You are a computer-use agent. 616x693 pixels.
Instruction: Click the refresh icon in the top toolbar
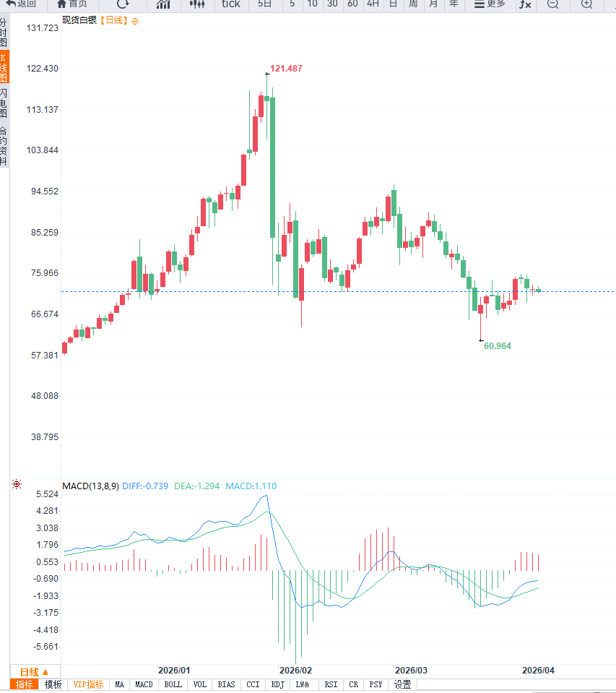coord(123,4)
